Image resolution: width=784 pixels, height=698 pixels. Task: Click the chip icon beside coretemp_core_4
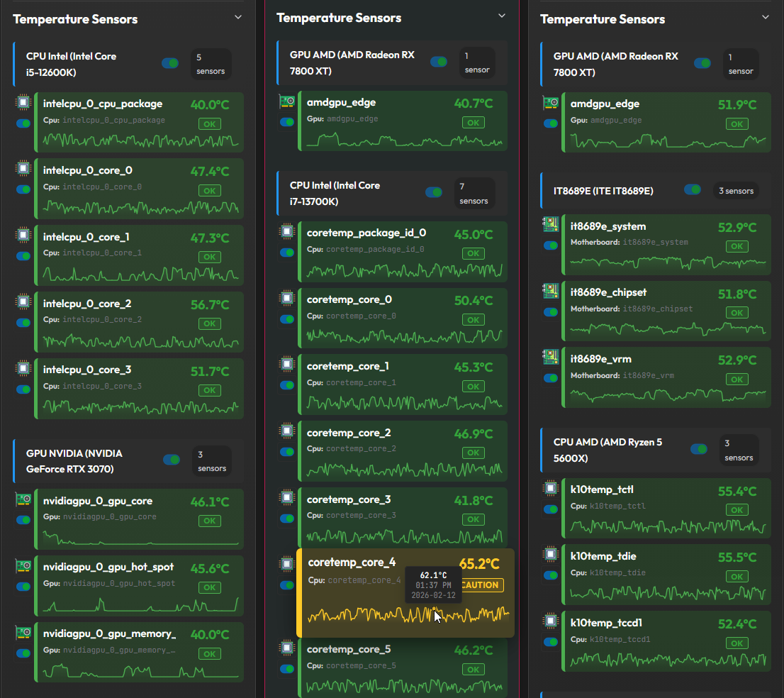[287, 564]
